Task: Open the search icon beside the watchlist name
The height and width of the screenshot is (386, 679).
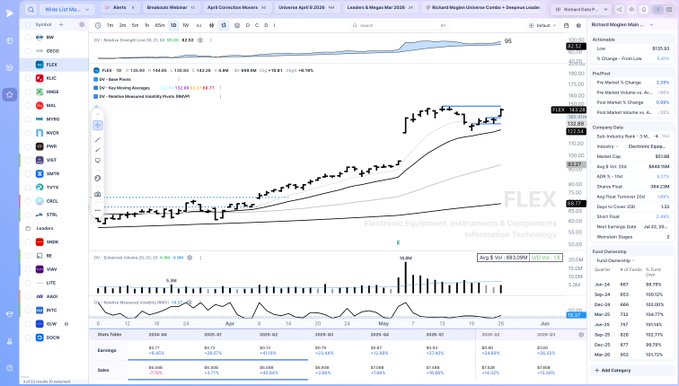Action: coord(31,9)
